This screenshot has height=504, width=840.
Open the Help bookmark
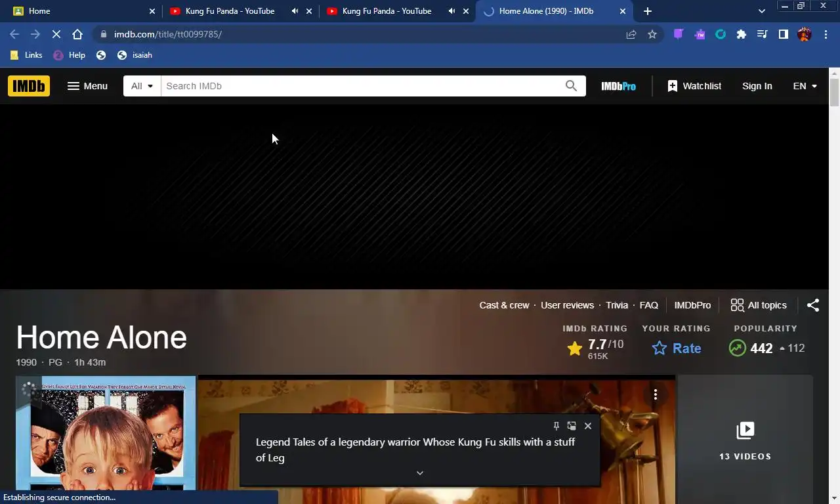click(70, 55)
